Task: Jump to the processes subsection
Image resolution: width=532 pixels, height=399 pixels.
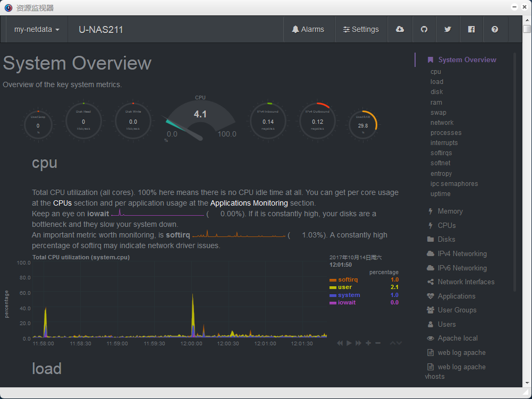Action: point(446,133)
